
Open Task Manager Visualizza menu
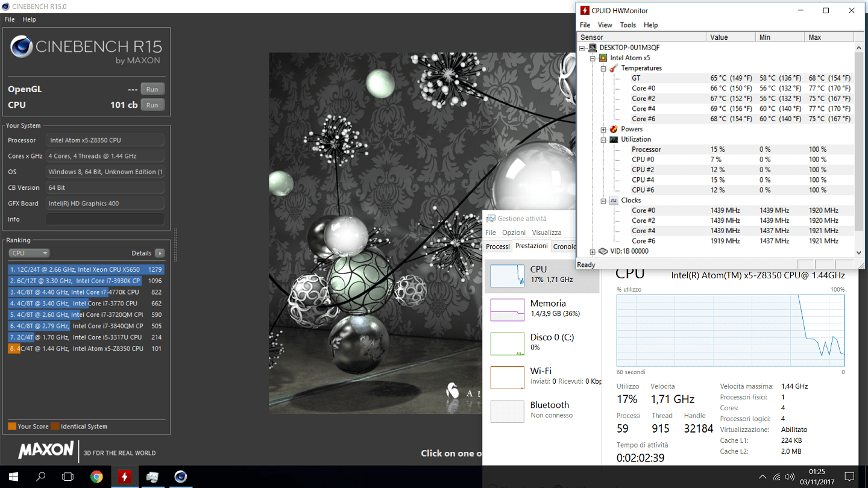[x=546, y=233]
